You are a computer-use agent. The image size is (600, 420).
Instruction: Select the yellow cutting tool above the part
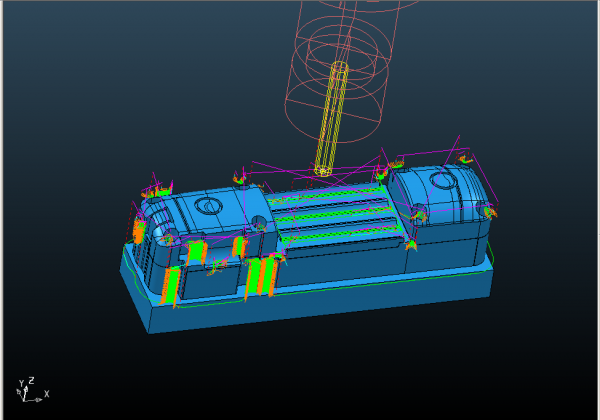tap(331, 119)
